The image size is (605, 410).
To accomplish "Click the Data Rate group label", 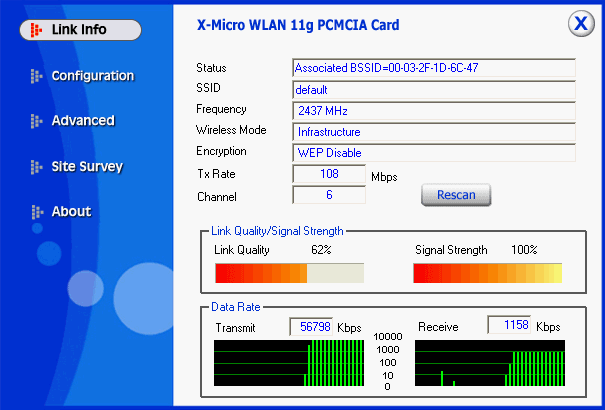I will (236, 307).
